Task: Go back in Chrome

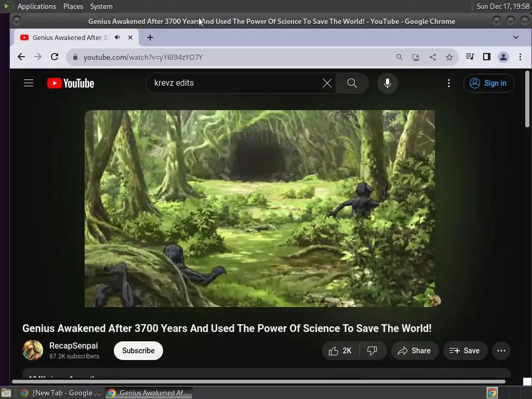Action: (x=21, y=57)
